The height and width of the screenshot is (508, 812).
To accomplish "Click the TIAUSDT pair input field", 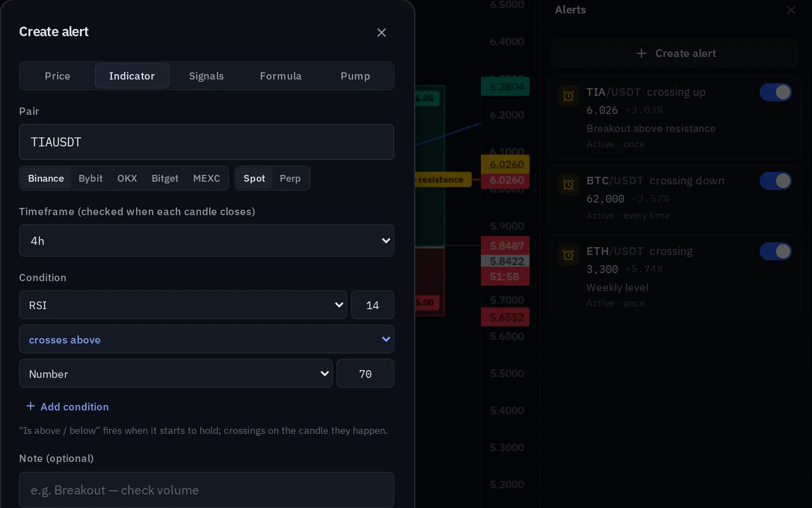I will click(x=207, y=142).
